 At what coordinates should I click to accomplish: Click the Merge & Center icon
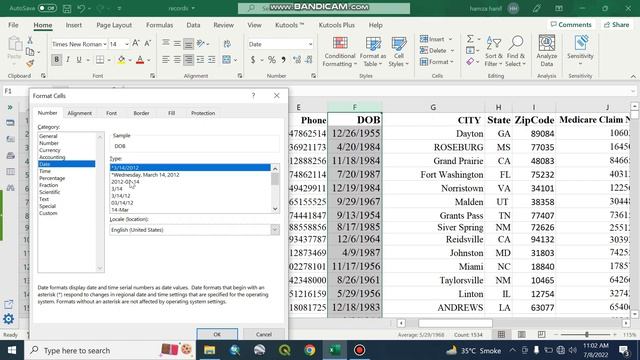coord(227,60)
